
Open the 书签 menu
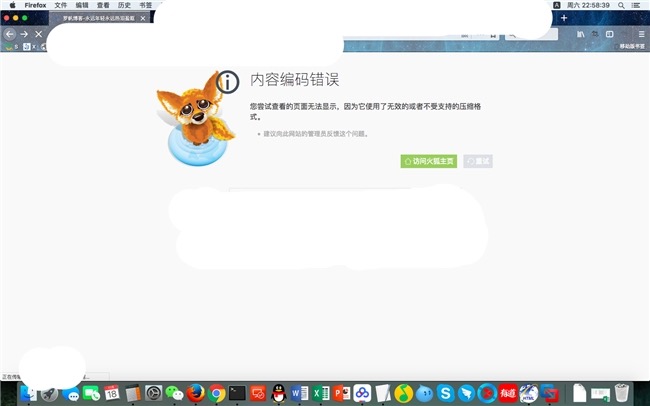pos(146,5)
